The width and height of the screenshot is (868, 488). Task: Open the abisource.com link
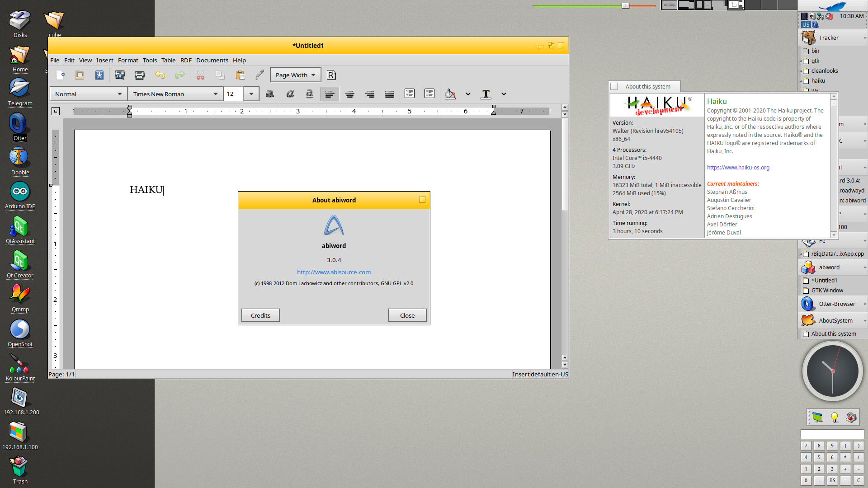[x=334, y=272]
